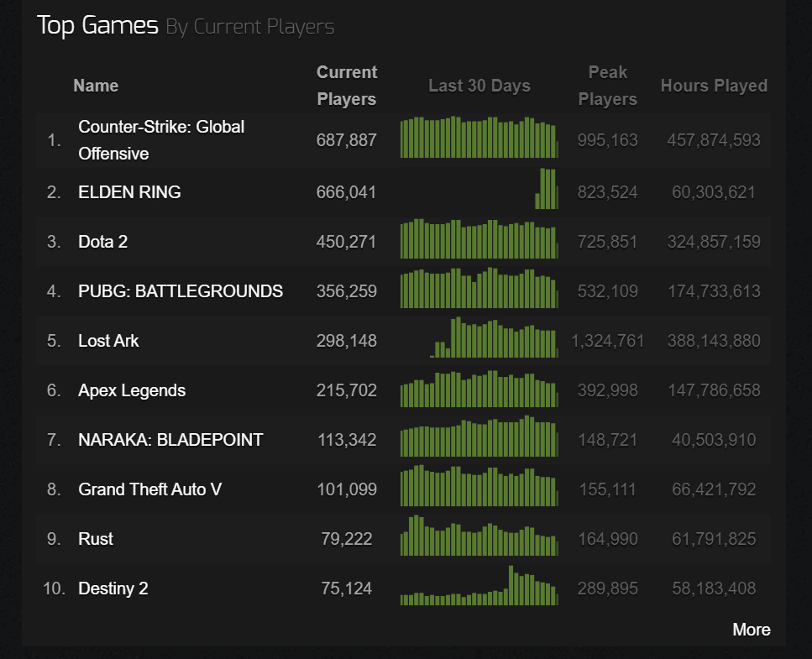The image size is (812, 659).
Task: Open the ELDEN RING game page
Action: pos(129,192)
